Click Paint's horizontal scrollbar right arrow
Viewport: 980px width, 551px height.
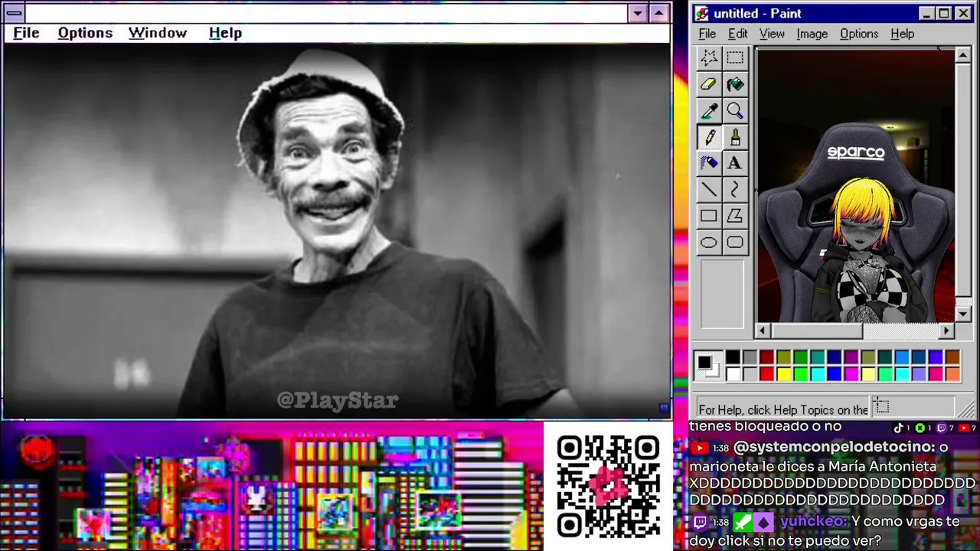[x=947, y=331]
